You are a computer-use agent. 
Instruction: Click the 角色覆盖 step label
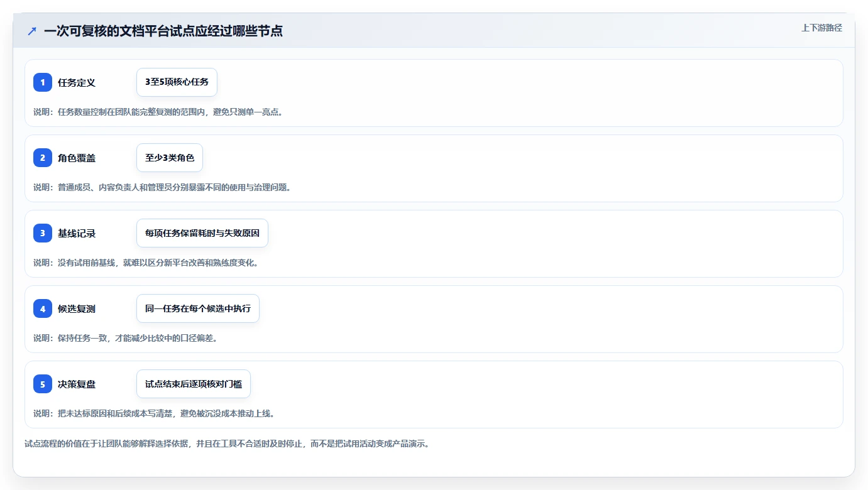point(77,158)
